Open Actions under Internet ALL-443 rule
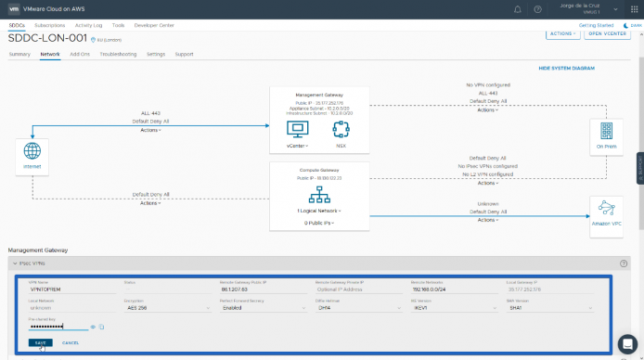Screen dimensions: 644x360 click(150, 130)
